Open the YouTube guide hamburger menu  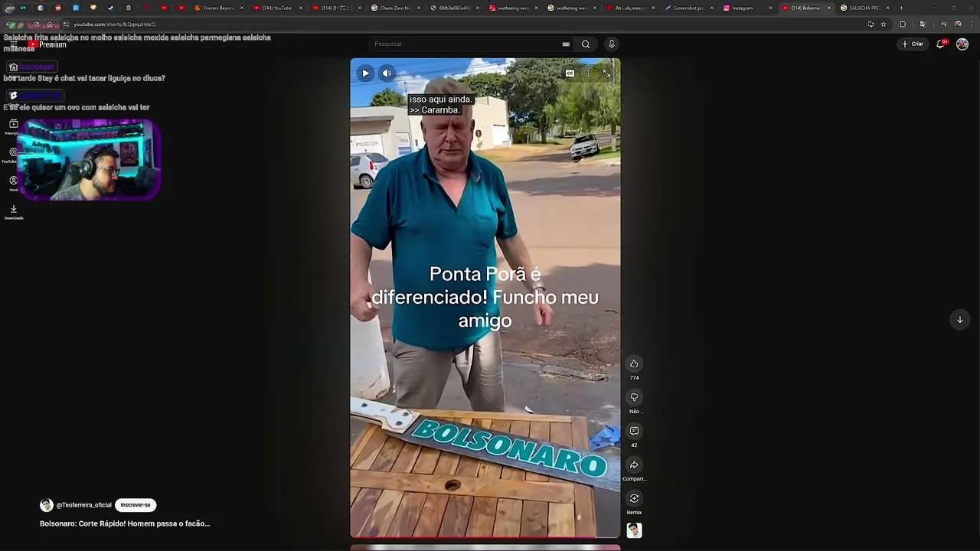coord(14,44)
